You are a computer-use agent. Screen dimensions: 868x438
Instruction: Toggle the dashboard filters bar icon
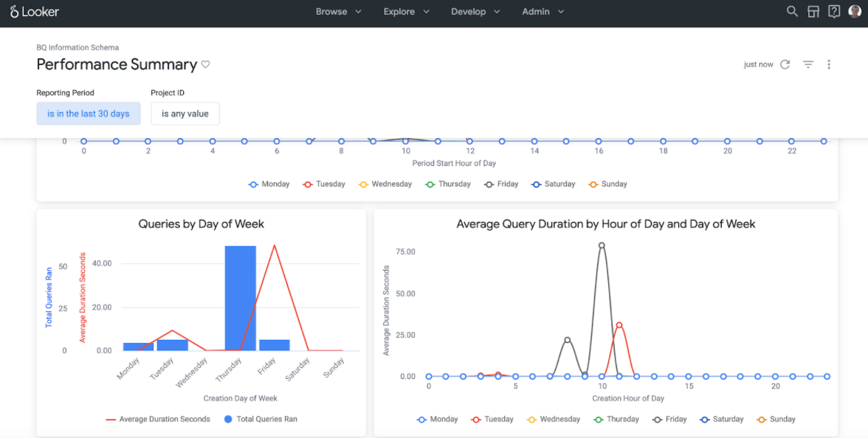808,65
